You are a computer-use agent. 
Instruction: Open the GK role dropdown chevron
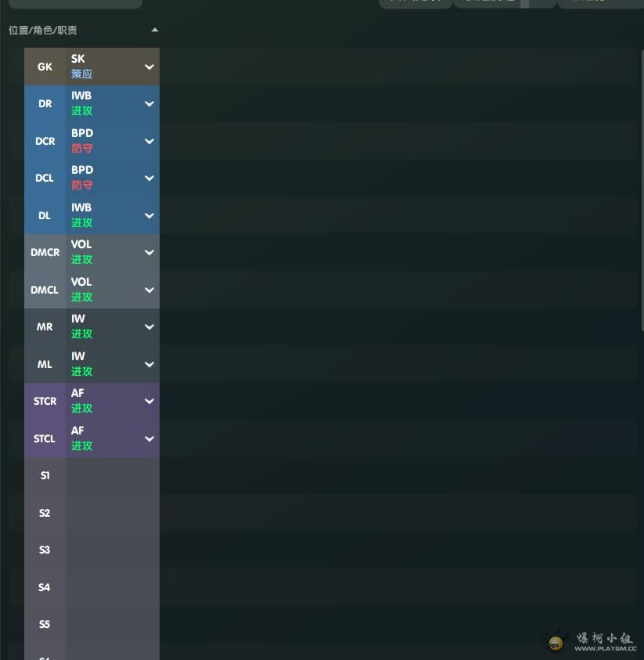pyautogui.click(x=149, y=67)
